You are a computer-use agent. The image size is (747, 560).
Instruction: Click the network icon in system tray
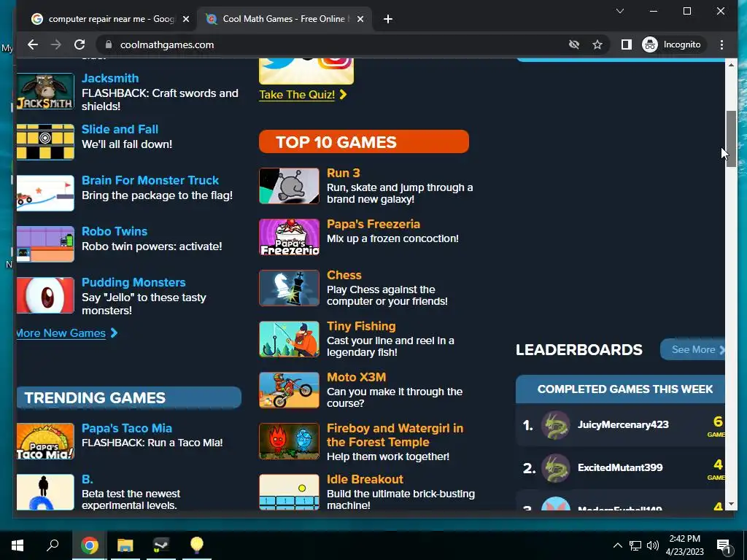point(635,545)
